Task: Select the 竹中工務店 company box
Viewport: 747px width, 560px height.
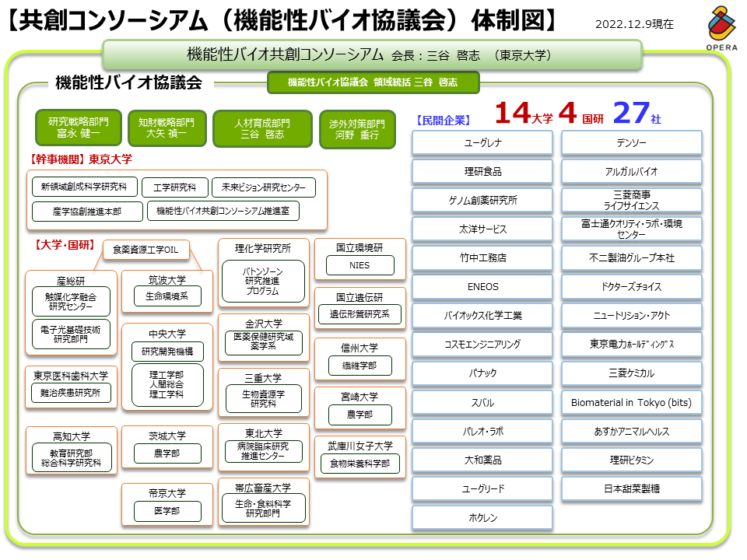Action: click(482, 257)
